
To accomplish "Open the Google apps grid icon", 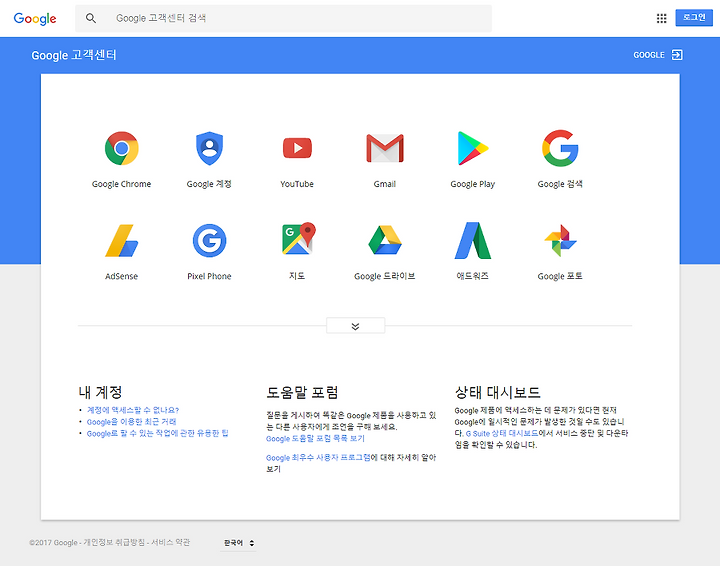I will click(661, 18).
